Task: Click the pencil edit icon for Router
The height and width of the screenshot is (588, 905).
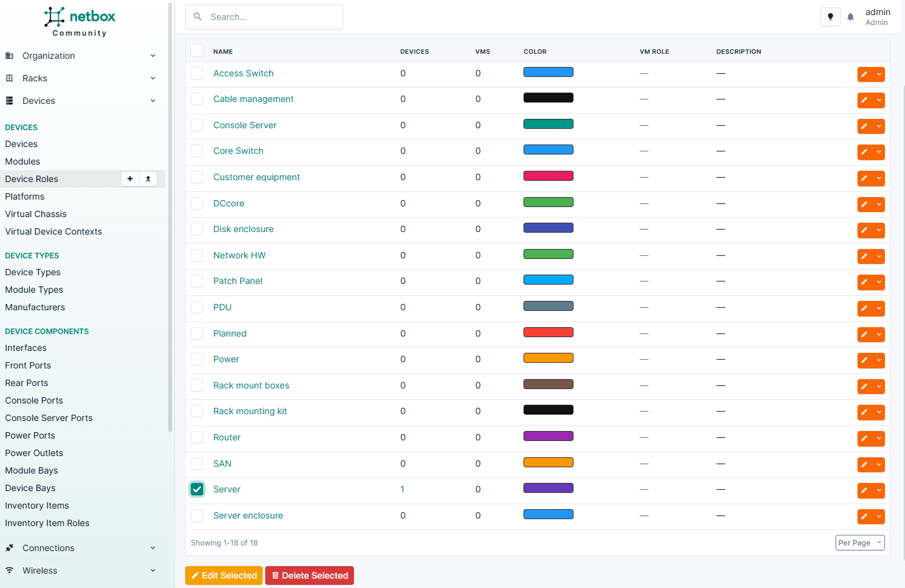Action: pyautogui.click(x=864, y=438)
